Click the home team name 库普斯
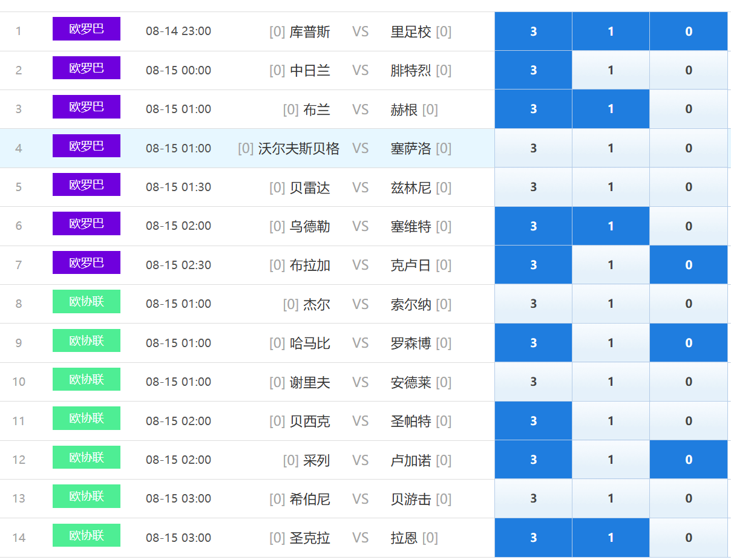Viewport: 731px width, 560px height. (x=310, y=31)
